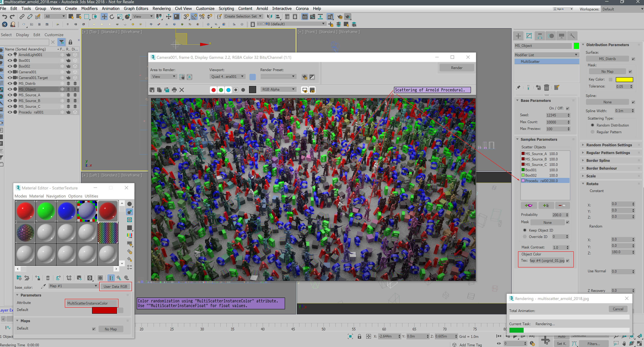Click Go to Parent icon in Material Editor
Image resolution: width=644 pixels, height=347 pixels.
tap(119, 278)
